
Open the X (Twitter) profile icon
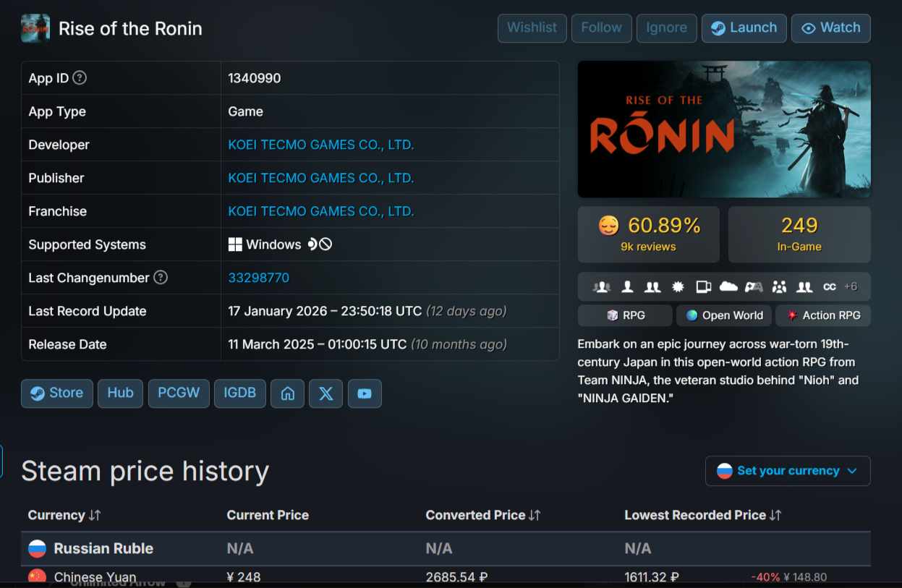click(x=326, y=393)
